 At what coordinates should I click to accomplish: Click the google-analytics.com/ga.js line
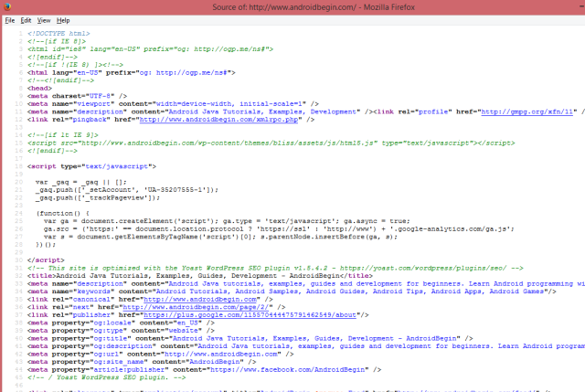coord(279,228)
